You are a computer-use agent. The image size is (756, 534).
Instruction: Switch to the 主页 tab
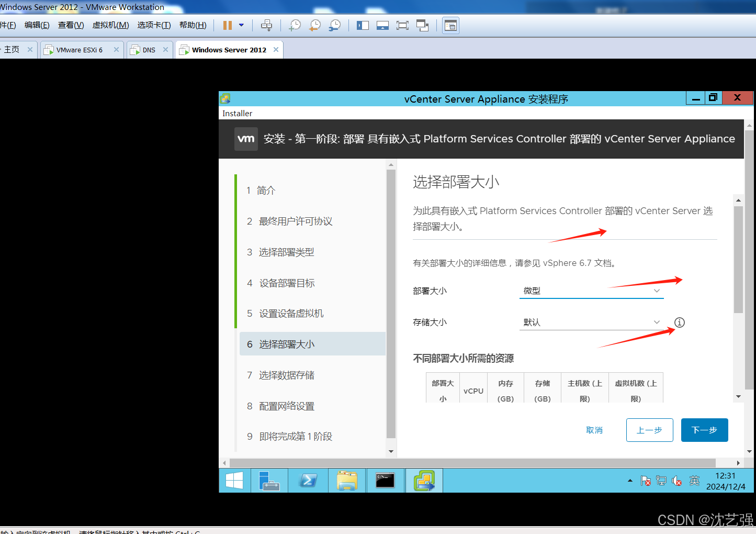[x=12, y=50]
